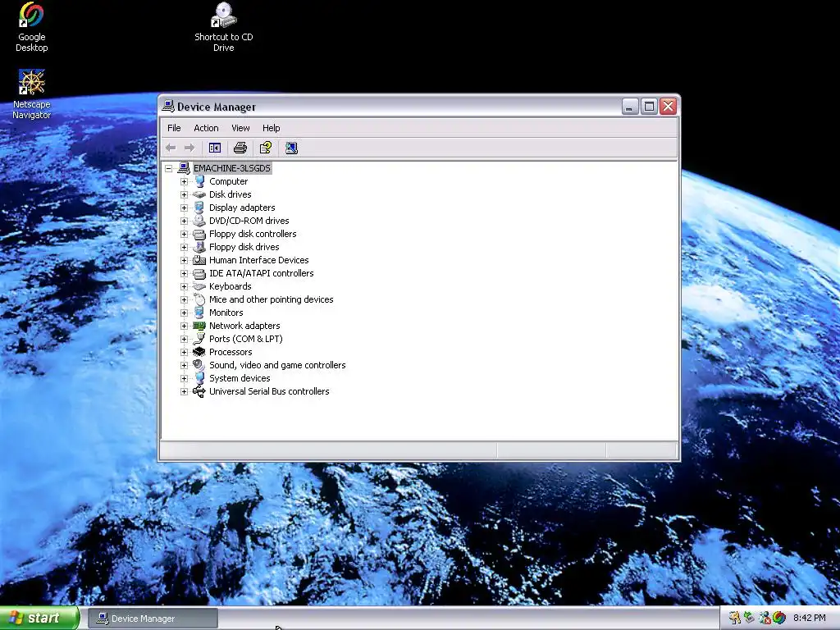Click the Print toolbar icon
The image size is (840, 630).
(x=240, y=148)
